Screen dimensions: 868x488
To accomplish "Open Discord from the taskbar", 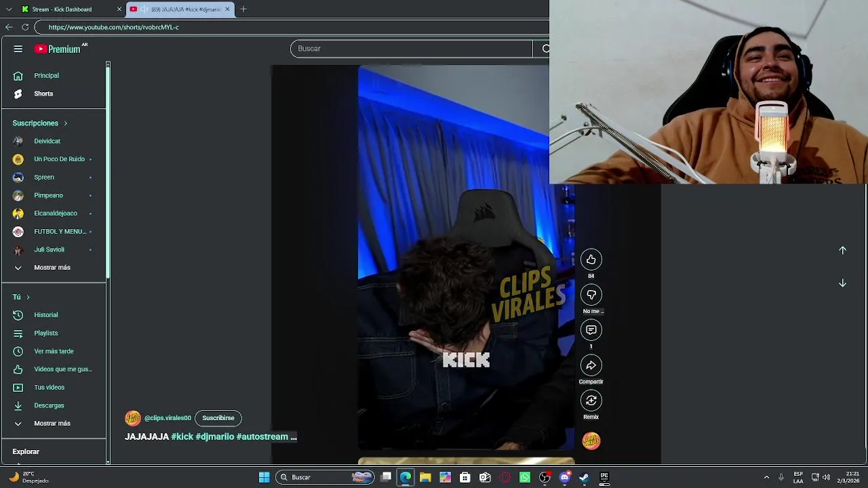I will (565, 477).
